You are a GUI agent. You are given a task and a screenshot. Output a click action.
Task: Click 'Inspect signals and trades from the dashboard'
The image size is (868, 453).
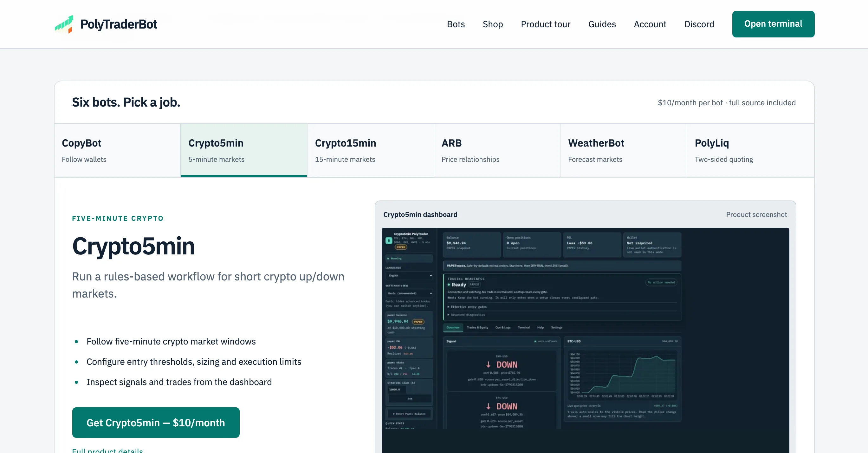point(179,382)
